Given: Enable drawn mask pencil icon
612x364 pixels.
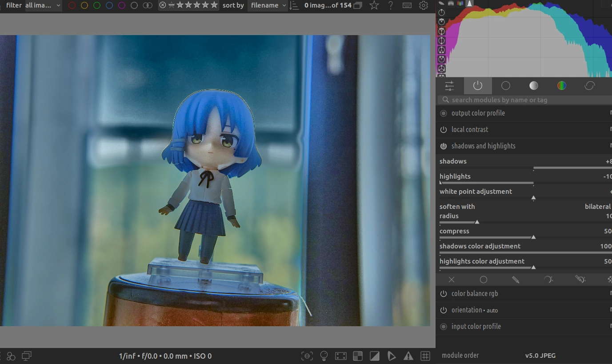Looking at the screenshot, I should point(516,280).
